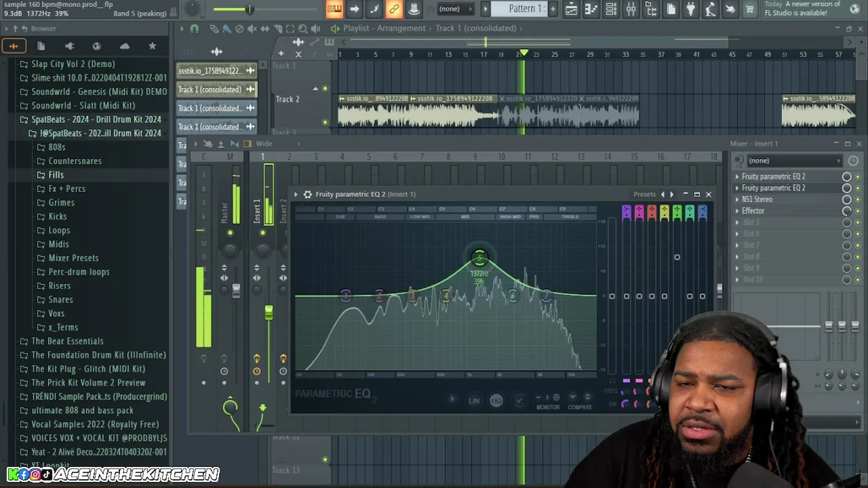Open the Kicks folder in browser
The height and width of the screenshot is (488, 868).
(x=58, y=216)
